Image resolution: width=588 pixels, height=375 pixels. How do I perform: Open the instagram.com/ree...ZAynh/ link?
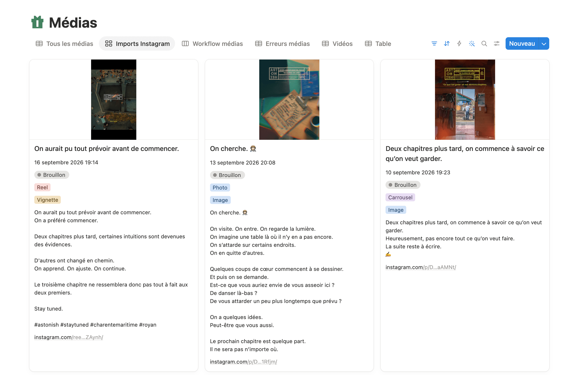coord(69,337)
